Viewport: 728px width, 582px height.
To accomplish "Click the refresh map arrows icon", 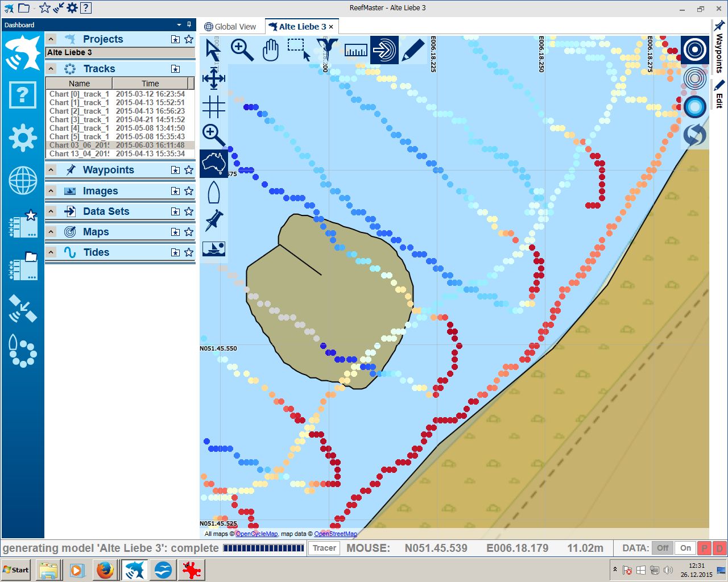I will 694,135.
